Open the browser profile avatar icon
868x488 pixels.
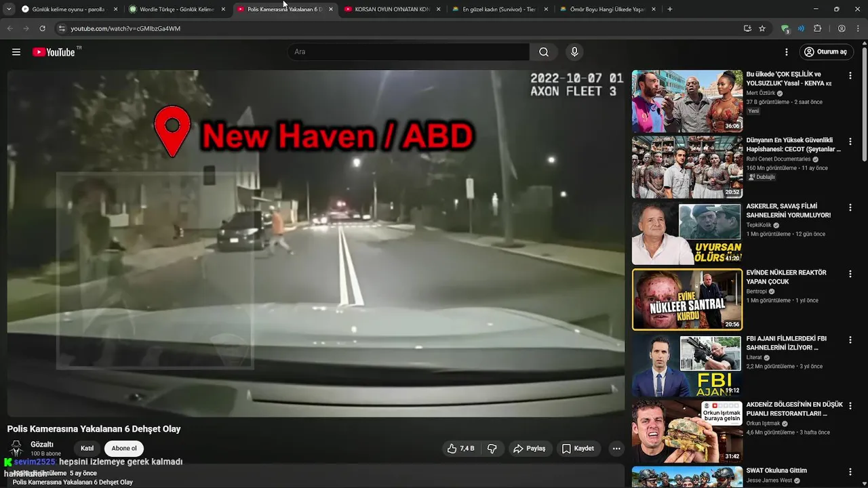tap(842, 28)
